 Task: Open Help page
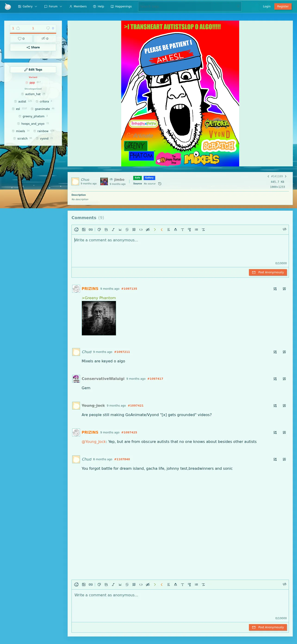(x=99, y=6)
